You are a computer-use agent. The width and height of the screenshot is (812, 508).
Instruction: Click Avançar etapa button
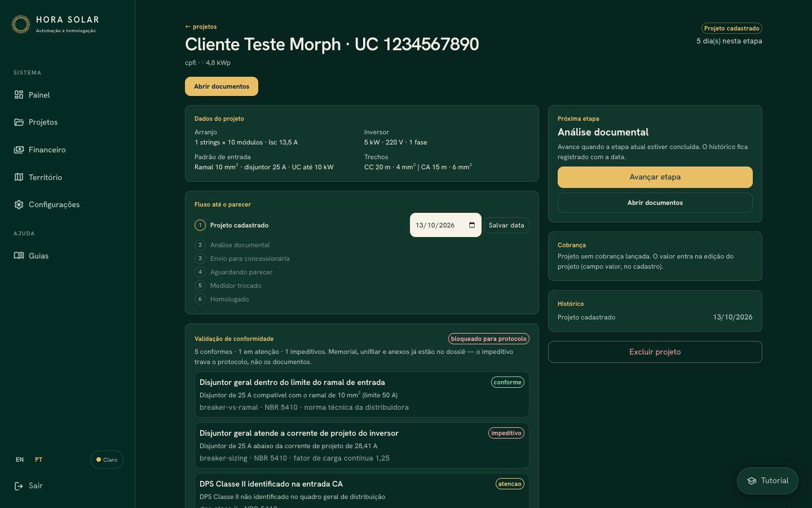(x=655, y=177)
